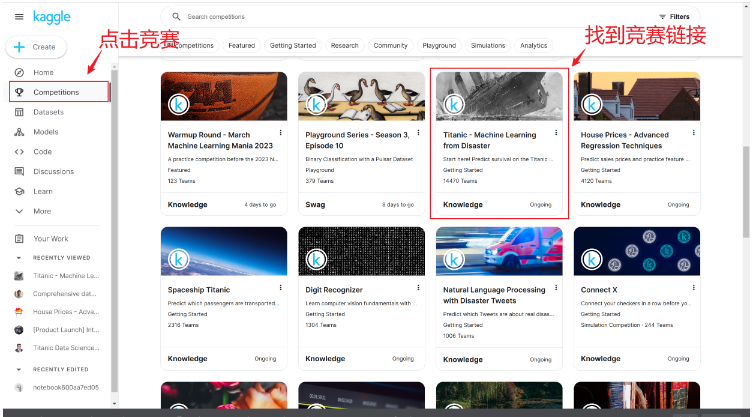Open three-dot menu on Titanic competition card

[x=556, y=133]
